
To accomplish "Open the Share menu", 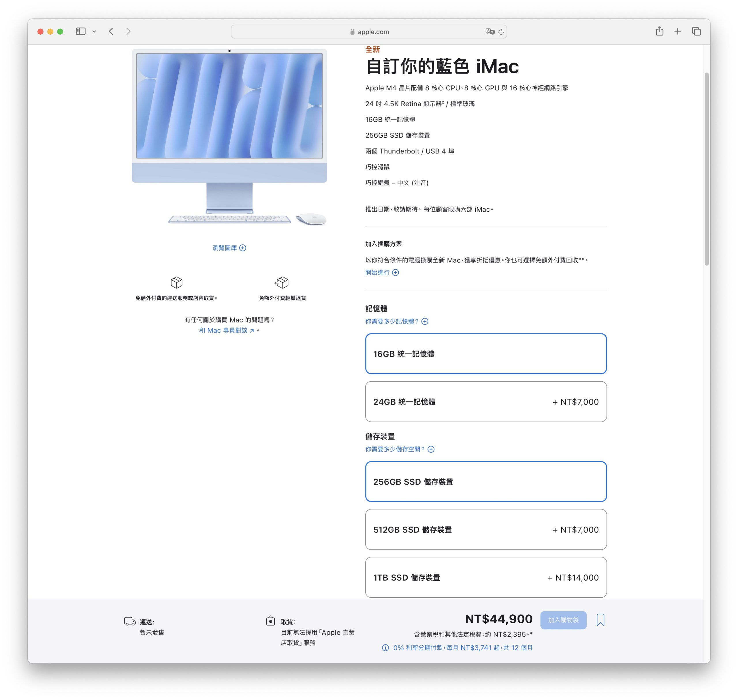I will click(x=659, y=31).
